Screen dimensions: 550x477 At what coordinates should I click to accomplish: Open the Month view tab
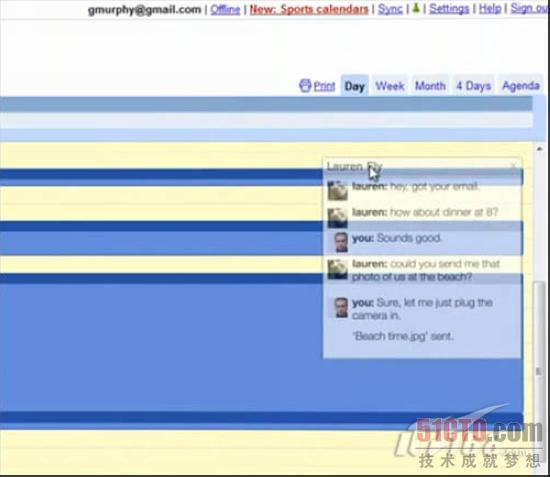point(430,86)
